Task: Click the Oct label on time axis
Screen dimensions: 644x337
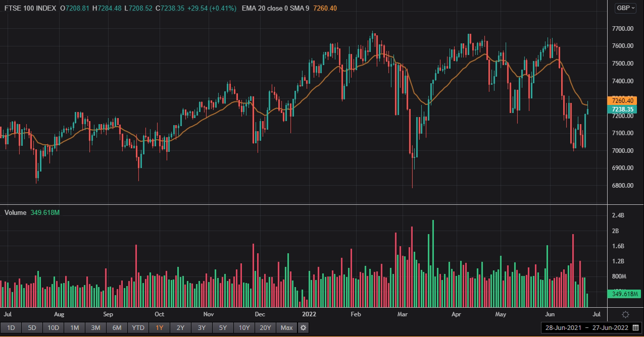Action: point(159,314)
